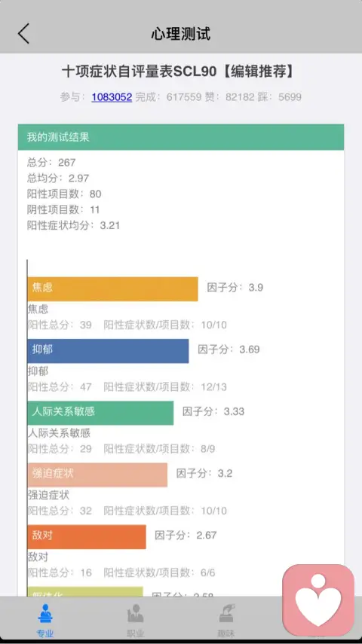The height and width of the screenshot is (644, 362).
Task: Click the green 人际关系敏感 bar
Action: (100, 414)
